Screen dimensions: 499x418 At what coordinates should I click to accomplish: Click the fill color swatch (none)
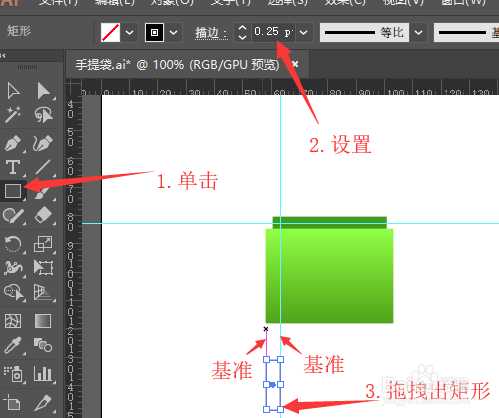pyautogui.click(x=110, y=32)
